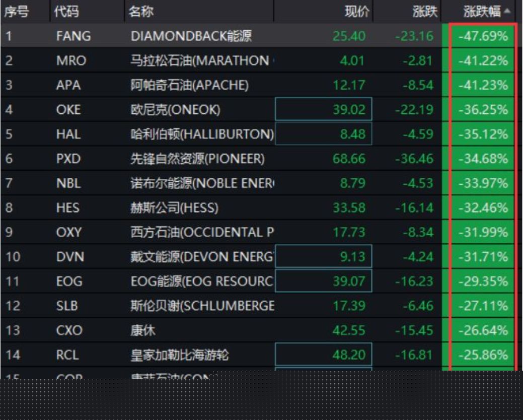Select stock code RCL
The width and height of the screenshot is (523, 420).
tap(67, 355)
